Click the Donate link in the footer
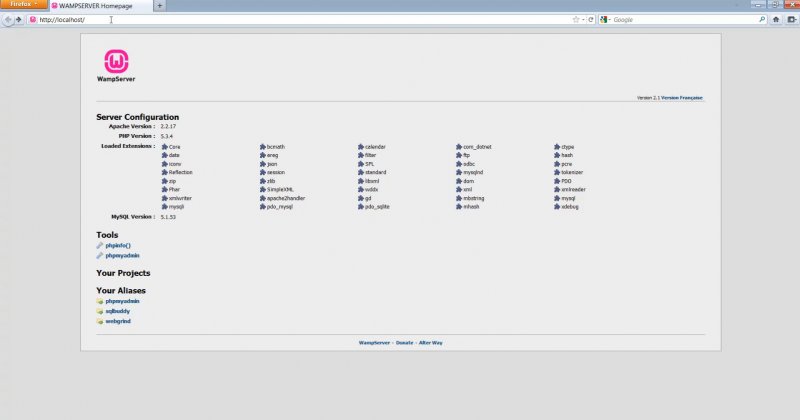800x420 pixels. (404, 342)
